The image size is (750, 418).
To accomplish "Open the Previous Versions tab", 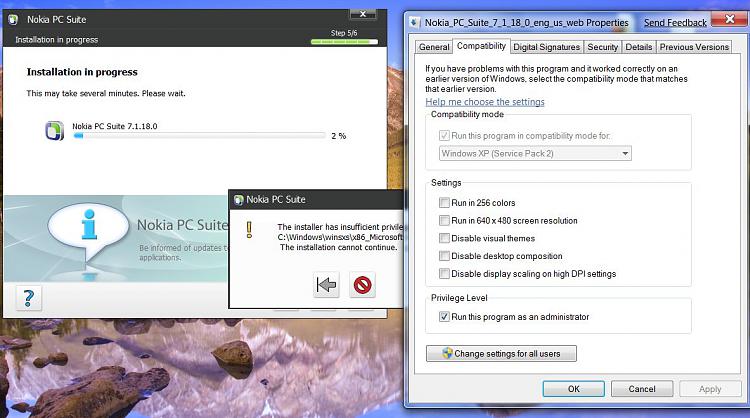I will point(694,47).
